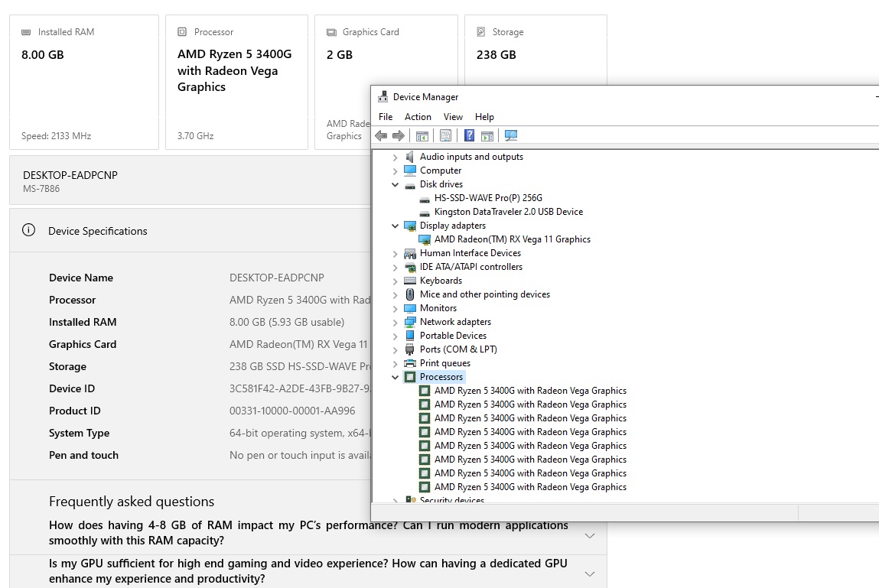Click the 3.70 GHz processor speed text
879x588 pixels.
click(195, 135)
